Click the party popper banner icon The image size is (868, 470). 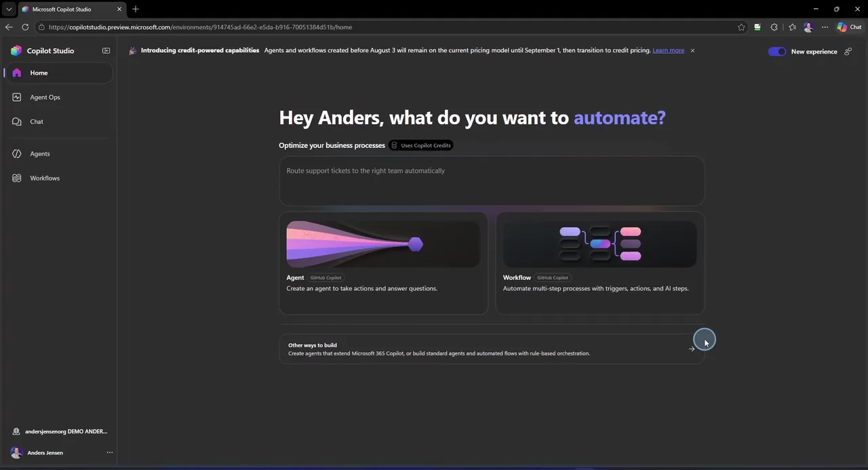133,51
